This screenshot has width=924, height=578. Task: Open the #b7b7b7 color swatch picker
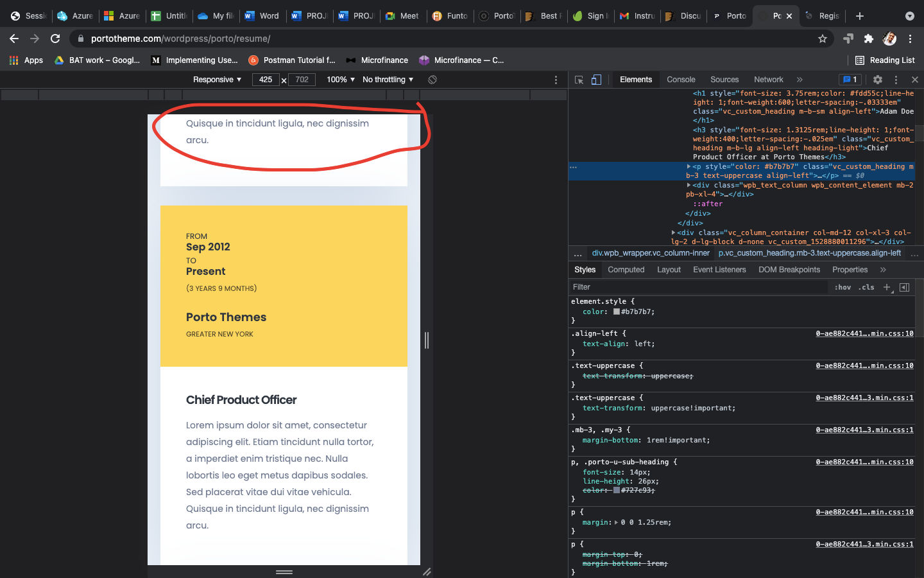click(x=617, y=311)
